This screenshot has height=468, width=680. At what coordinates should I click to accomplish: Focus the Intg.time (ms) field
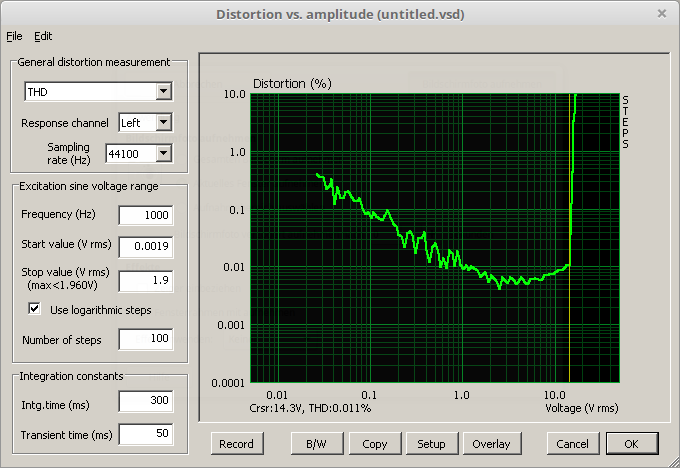pos(145,402)
